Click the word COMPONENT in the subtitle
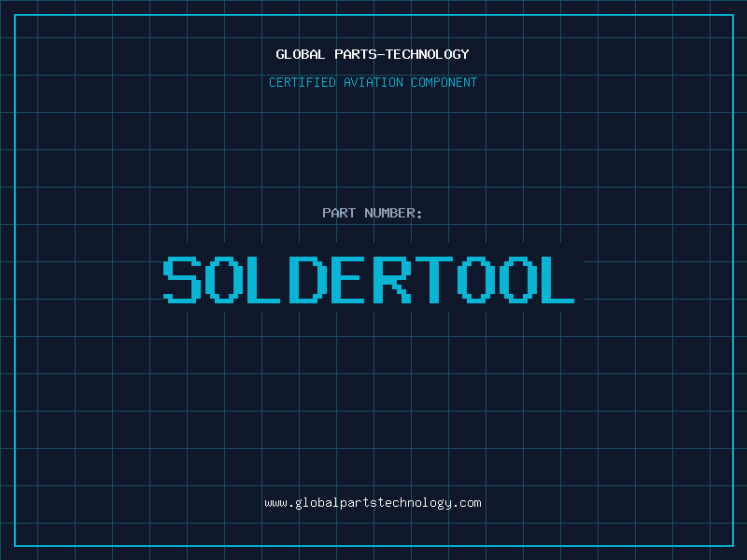This screenshot has height=560, width=747. (x=444, y=82)
